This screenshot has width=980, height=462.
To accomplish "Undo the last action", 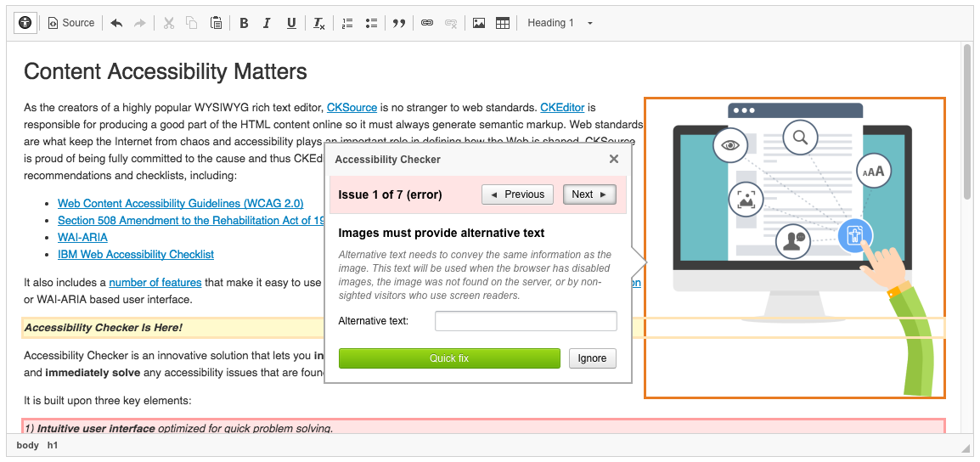I will point(116,23).
